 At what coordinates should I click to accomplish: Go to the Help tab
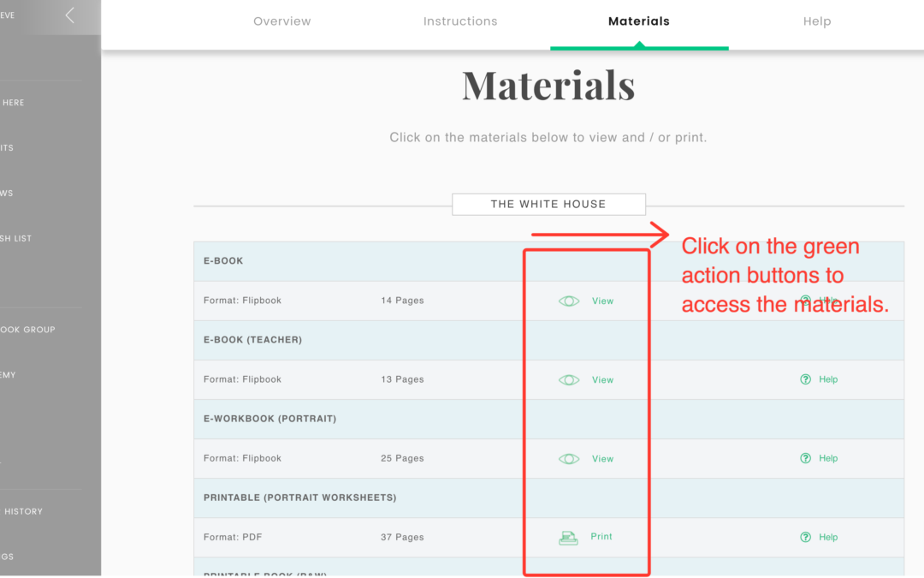817,21
